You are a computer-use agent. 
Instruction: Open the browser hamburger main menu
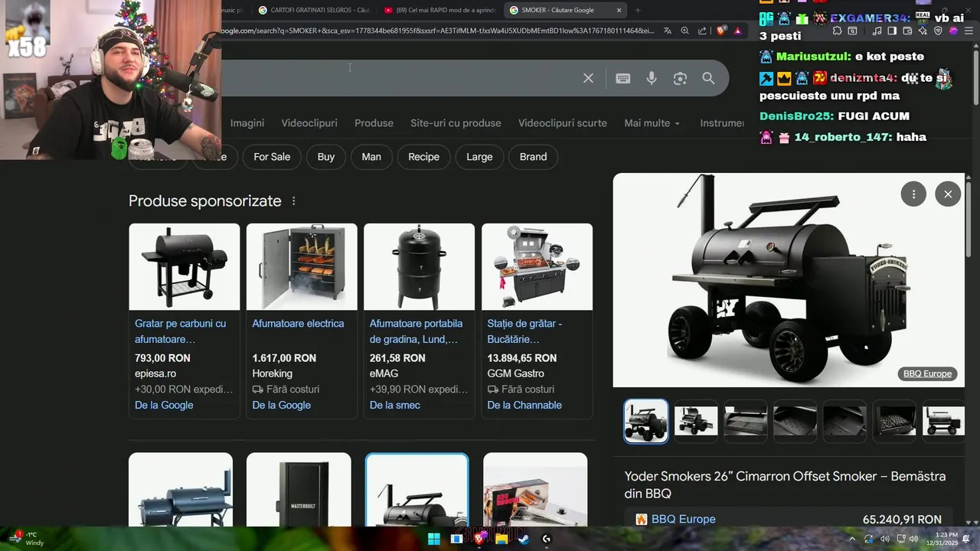pyautogui.click(x=969, y=31)
